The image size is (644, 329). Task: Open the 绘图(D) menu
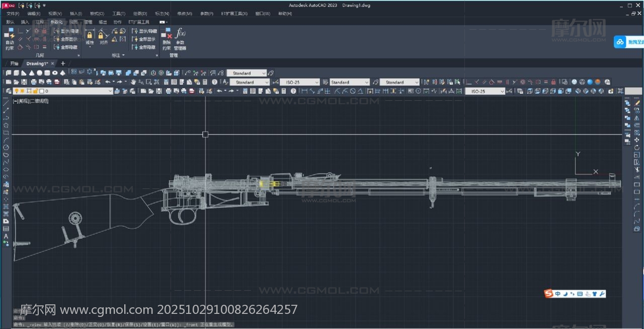tap(140, 14)
